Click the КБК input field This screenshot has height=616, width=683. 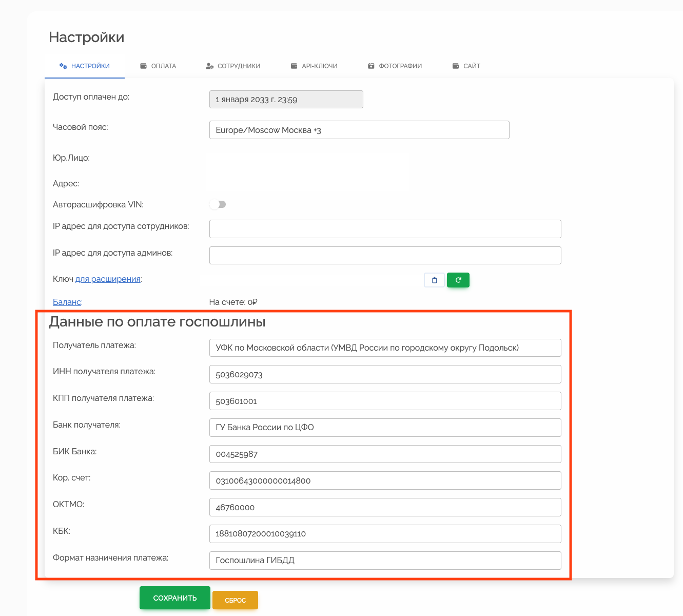coord(385,534)
